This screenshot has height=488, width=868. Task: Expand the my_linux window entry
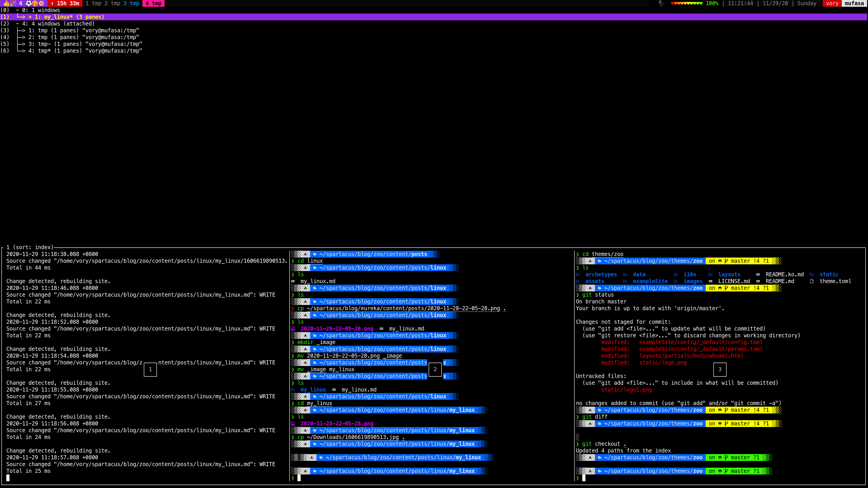30,17
